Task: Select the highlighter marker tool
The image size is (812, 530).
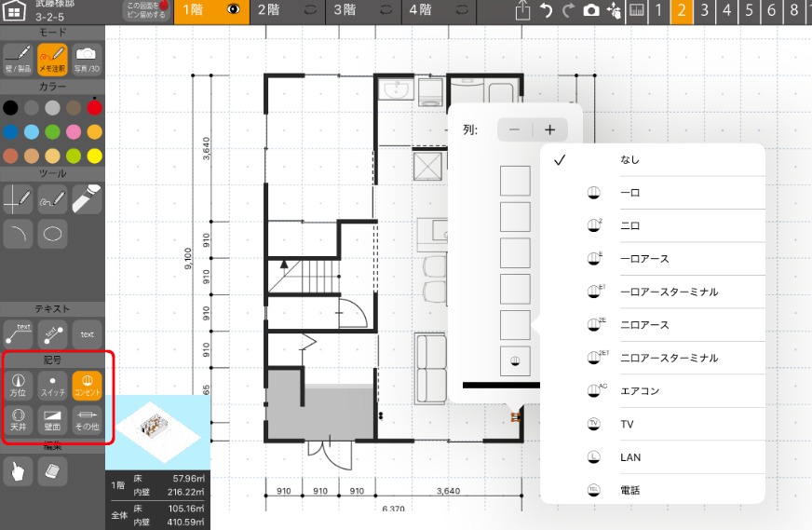Action: [x=87, y=198]
